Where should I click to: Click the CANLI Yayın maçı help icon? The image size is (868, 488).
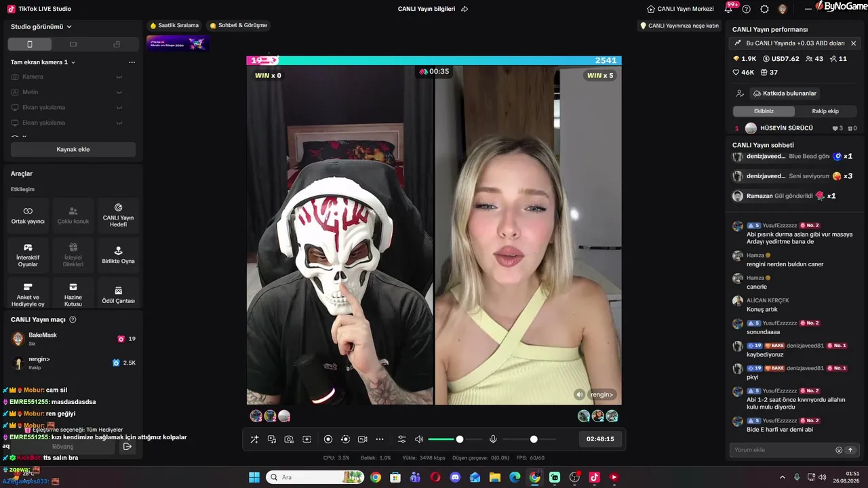[73, 320]
